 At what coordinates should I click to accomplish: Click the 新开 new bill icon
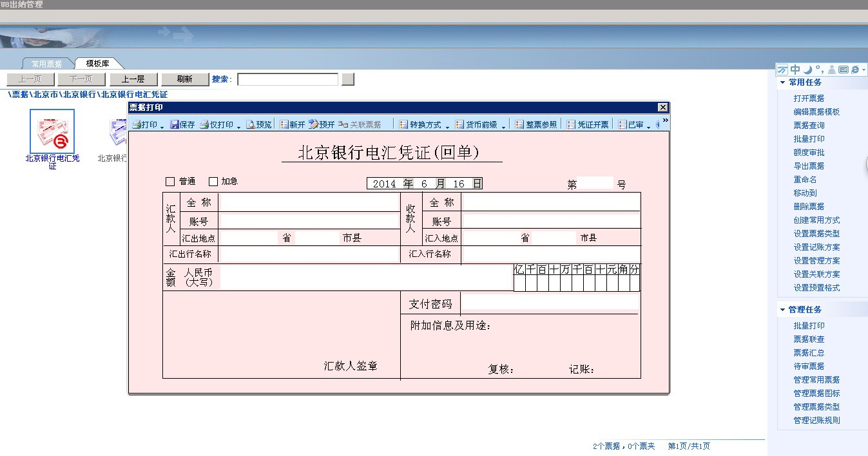[284, 124]
